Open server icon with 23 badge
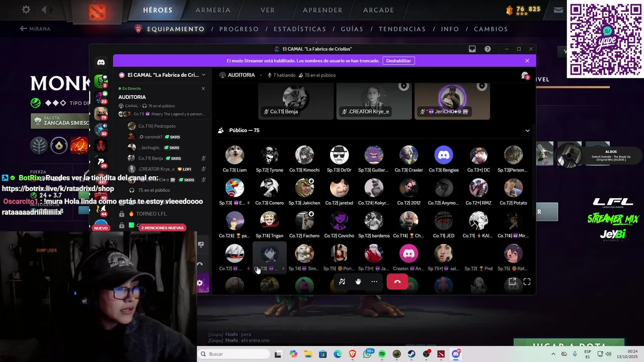Image resolution: width=644 pixels, height=362 pixels. pos(101,97)
